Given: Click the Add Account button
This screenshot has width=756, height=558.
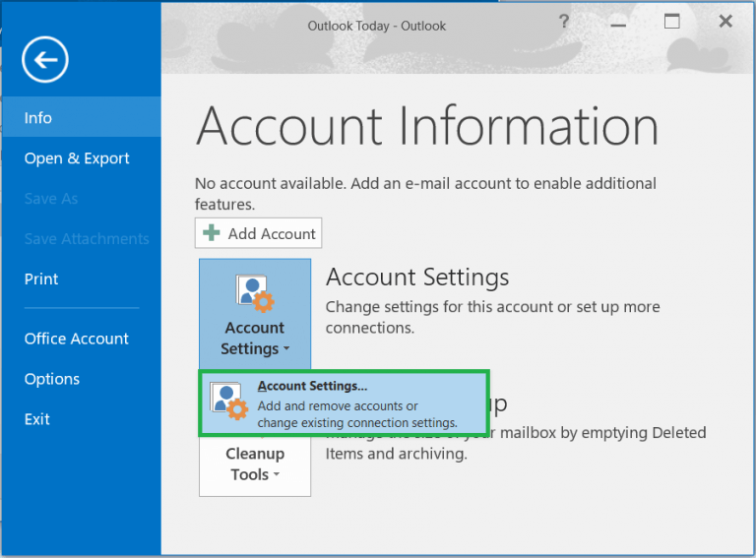Looking at the screenshot, I should point(259,233).
